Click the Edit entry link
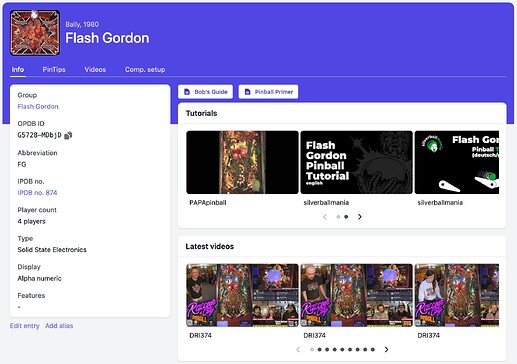The width and height of the screenshot is (517, 364). 25,326
